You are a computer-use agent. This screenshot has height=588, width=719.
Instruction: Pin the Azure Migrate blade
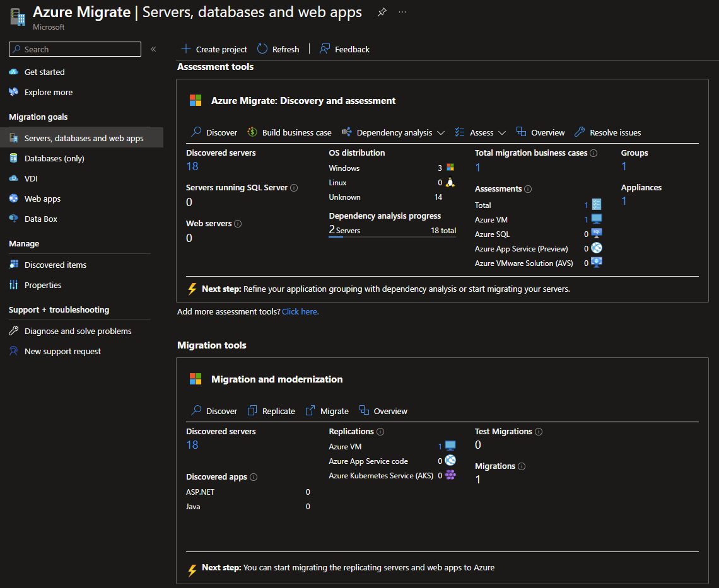click(382, 11)
